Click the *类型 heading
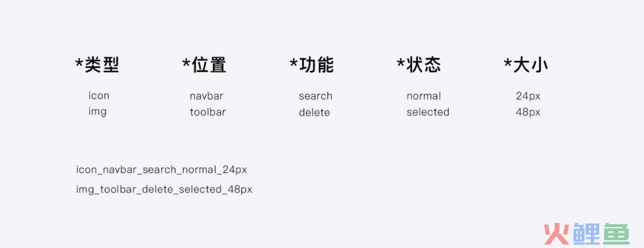 click(x=97, y=65)
